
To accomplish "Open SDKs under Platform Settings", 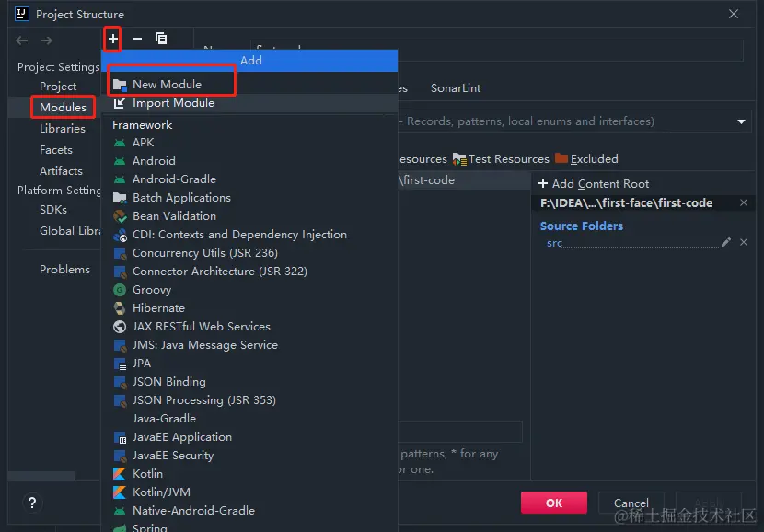I will 53,210.
